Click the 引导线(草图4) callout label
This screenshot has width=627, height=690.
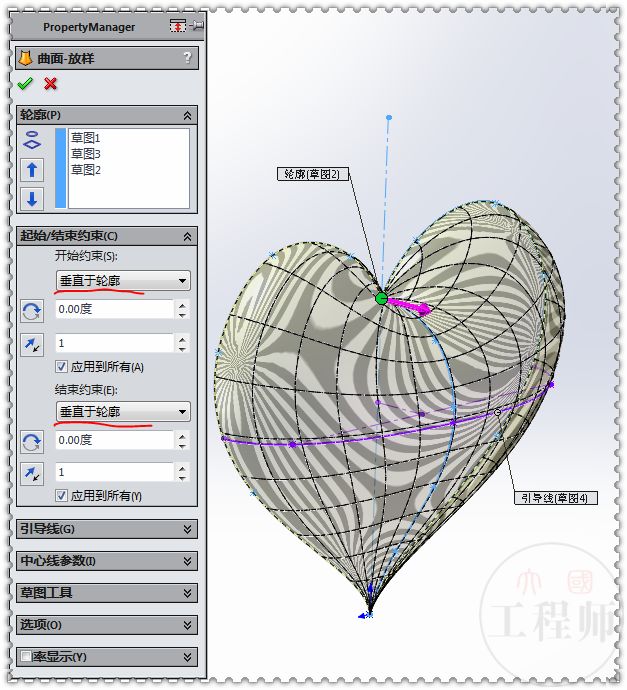tap(556, 498)
